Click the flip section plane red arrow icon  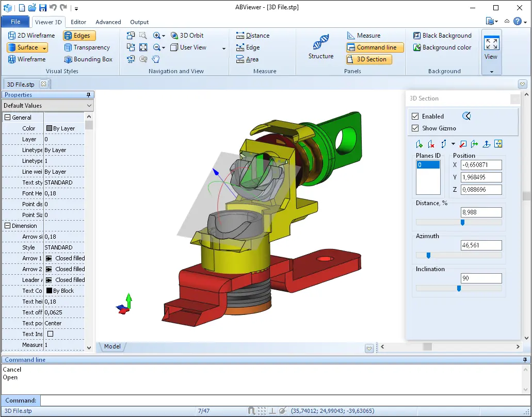click(x=463, y=144)
